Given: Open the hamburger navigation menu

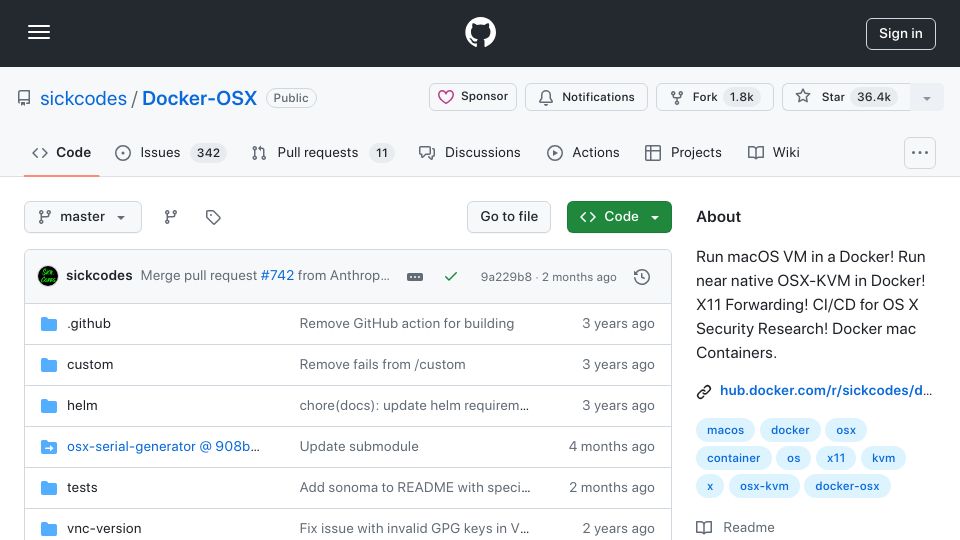Looking at the screenshot, I should (x=39, y=32).
